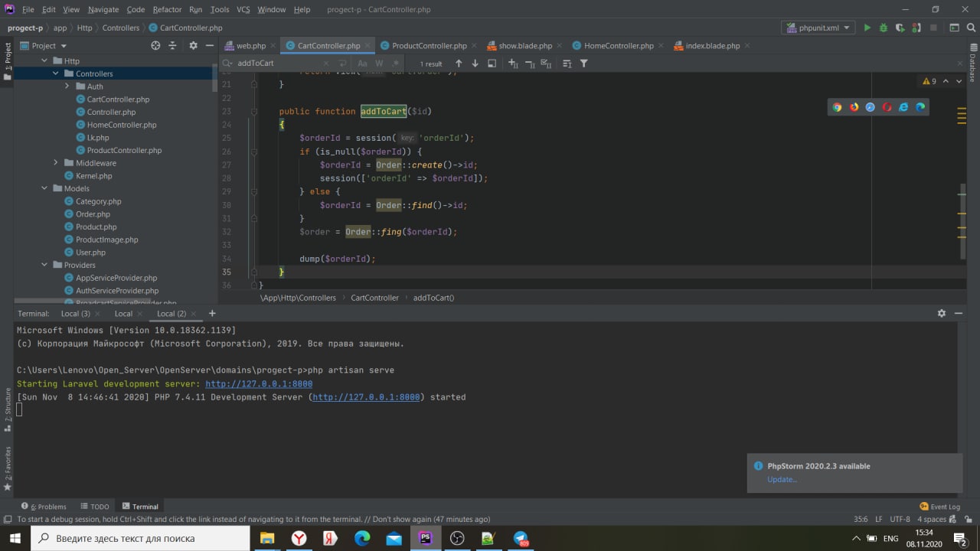Open the VCS menu
Screen dimensions: 980x551
243,9
